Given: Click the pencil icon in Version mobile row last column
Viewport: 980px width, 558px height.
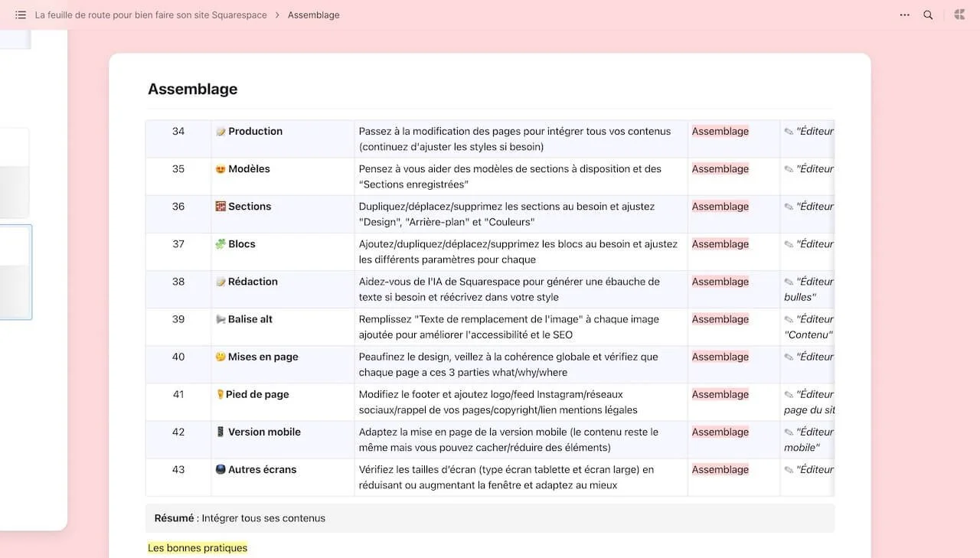Looking at the screenshot, I should point(789,432).
